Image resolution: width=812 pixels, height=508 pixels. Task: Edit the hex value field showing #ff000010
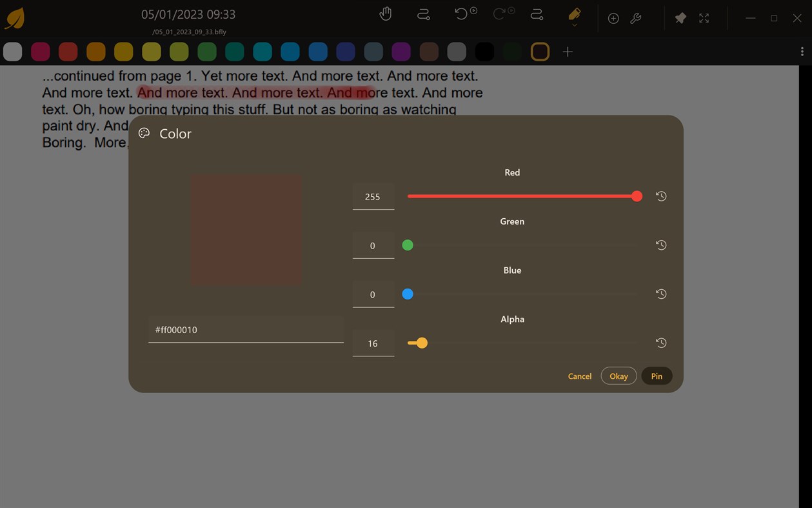(246, 329)
